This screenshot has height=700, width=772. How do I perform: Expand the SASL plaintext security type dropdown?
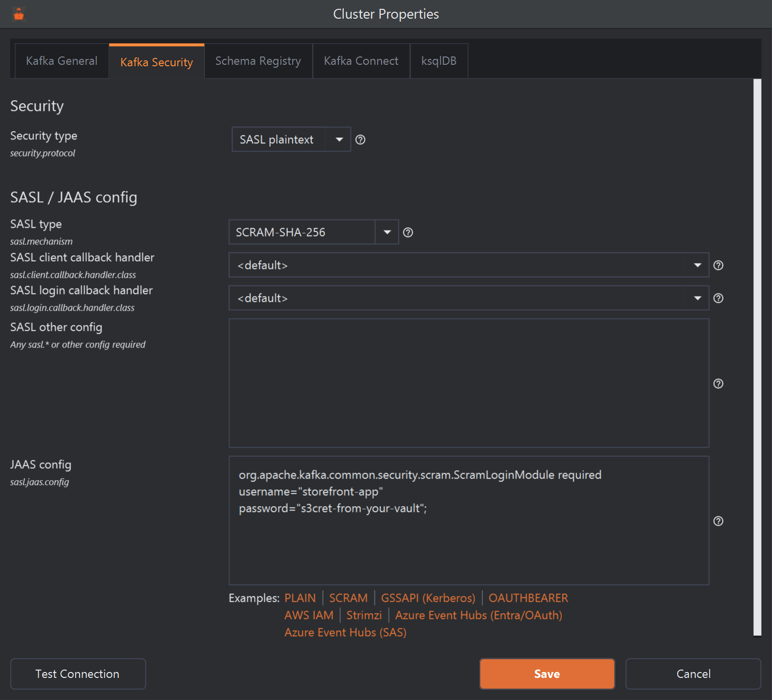click(291, 139)
